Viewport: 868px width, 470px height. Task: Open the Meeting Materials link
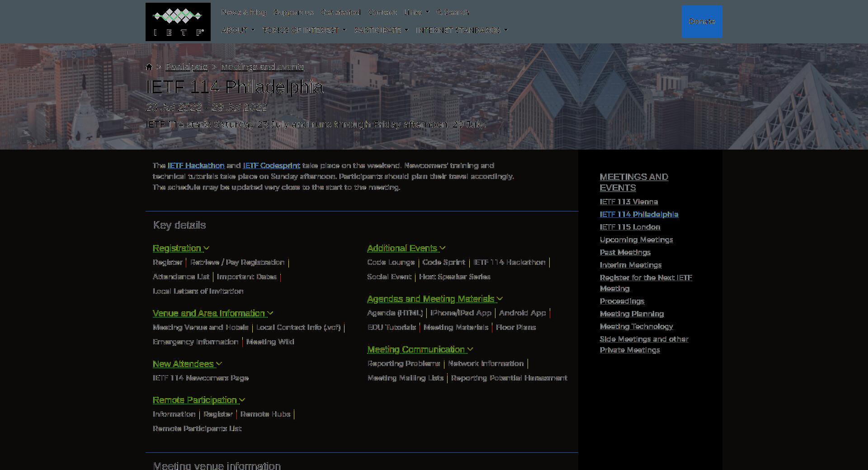coord(456,328)
